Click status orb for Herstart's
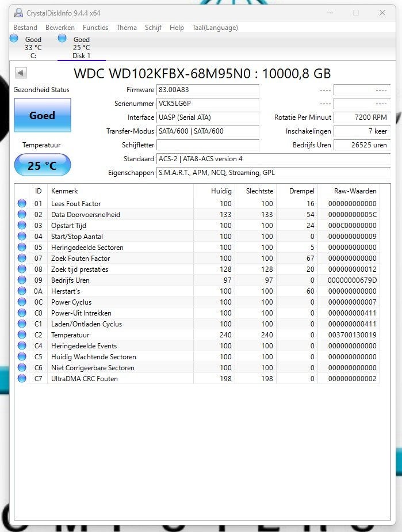This screenshot has width=402, height=532. (x=22, y=291)
